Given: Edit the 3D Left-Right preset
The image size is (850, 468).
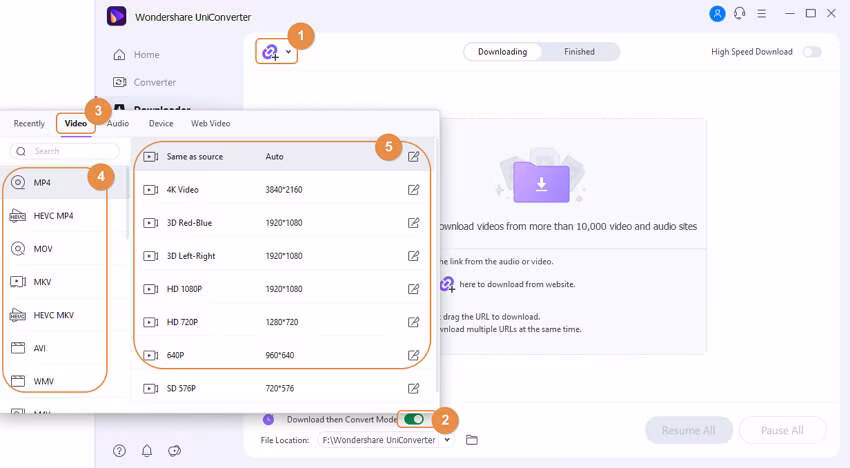Looking at the screenshot, I should [x=413, y=256].
